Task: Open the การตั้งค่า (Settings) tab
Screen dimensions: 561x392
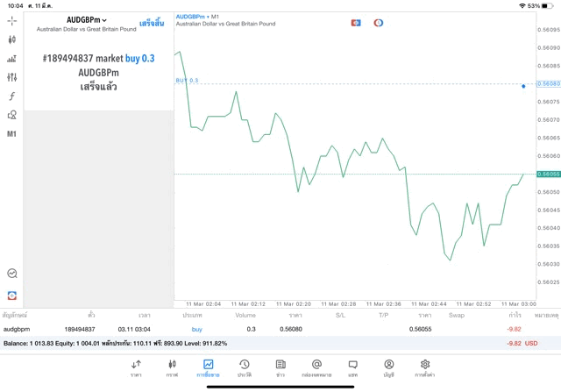Action: pos(425,367)
